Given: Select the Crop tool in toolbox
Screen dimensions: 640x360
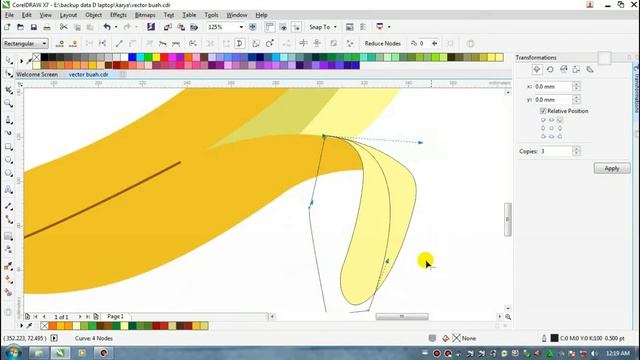Looking at the screenshot, I should 9,89.
